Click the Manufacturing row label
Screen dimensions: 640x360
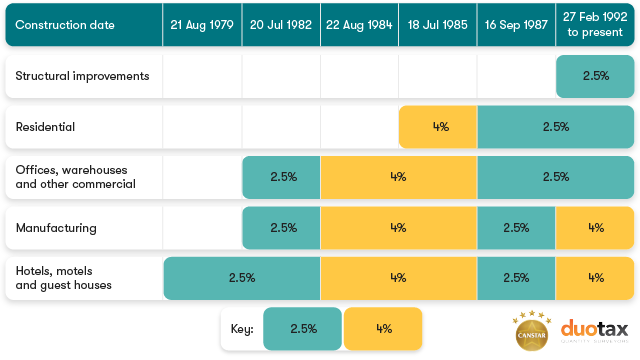click(56, 228)
